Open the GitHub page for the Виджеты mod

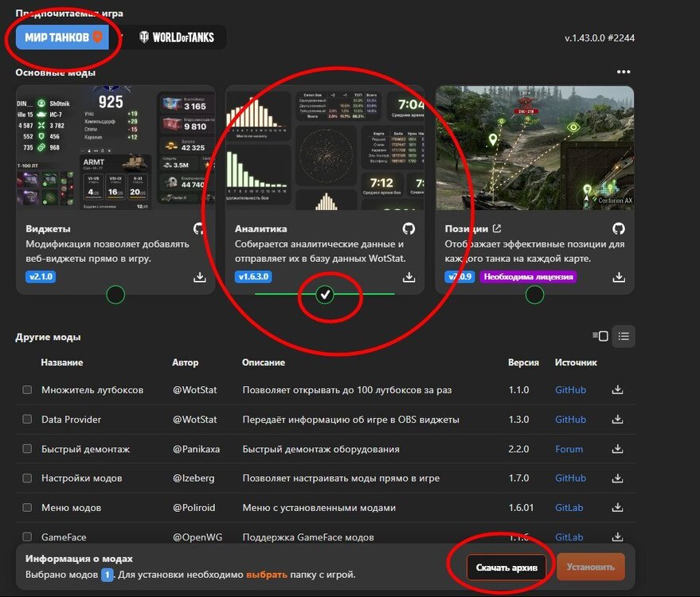point(198,229)
